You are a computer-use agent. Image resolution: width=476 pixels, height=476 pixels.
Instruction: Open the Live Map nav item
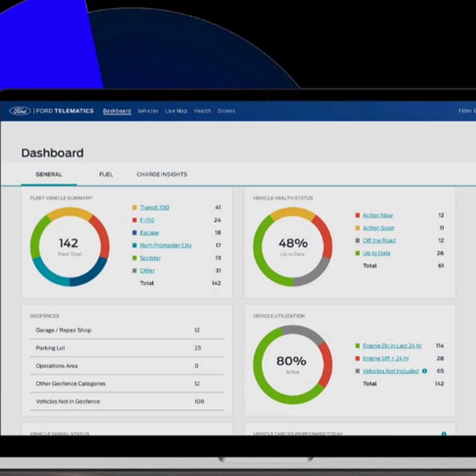[176, 111]
